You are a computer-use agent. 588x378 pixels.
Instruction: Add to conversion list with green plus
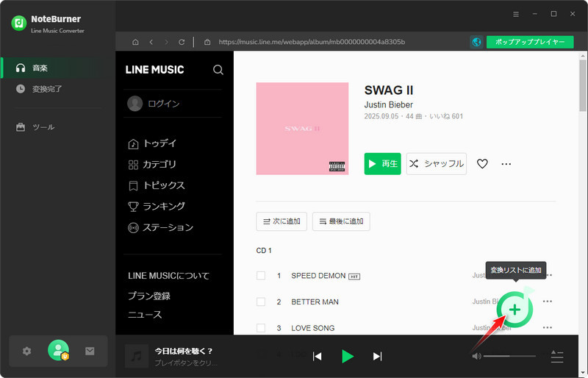point(515,310)
